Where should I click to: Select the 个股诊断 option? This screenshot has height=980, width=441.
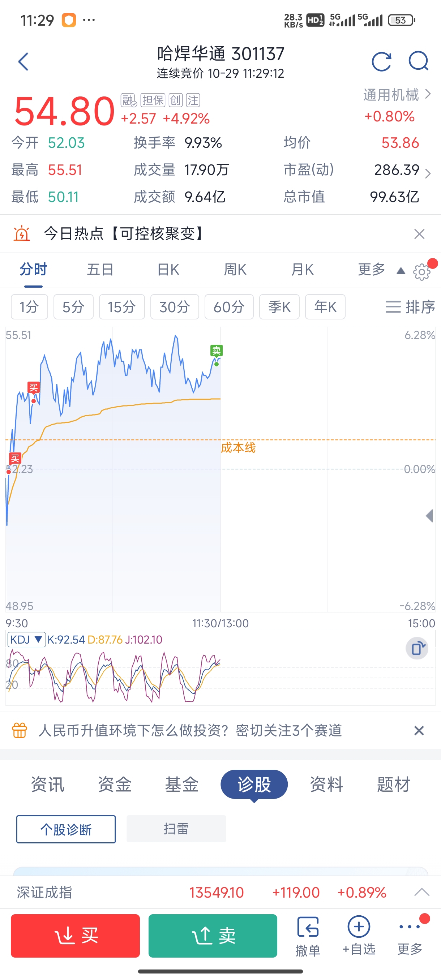click(x=66, y=829)
